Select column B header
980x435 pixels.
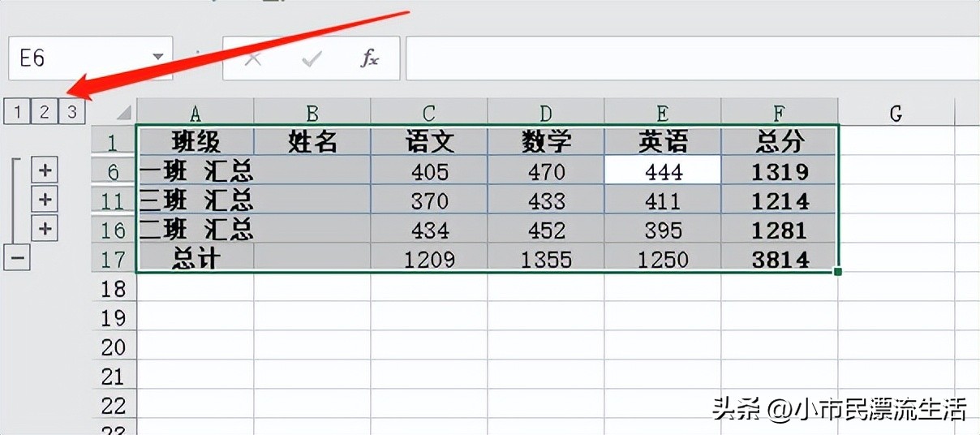[x=312, y=113]
